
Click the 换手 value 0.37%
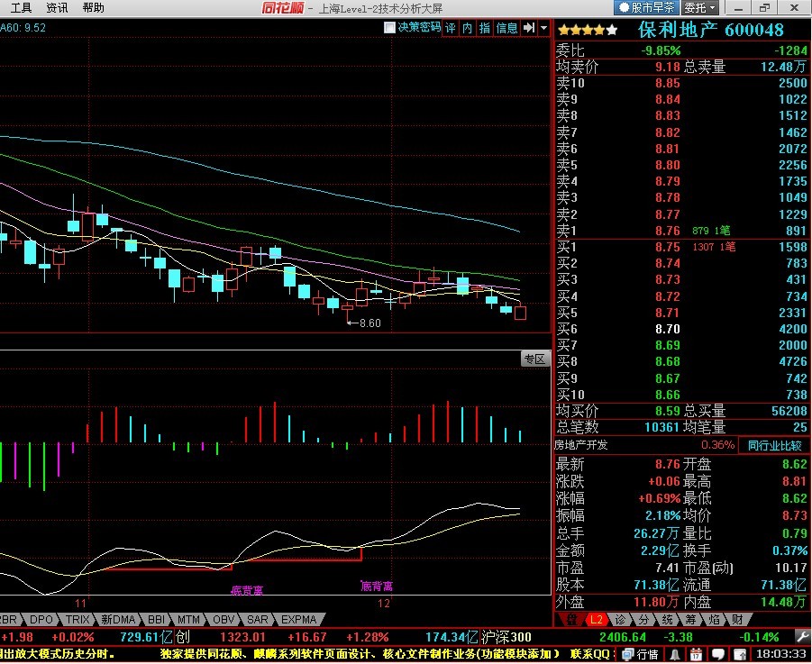pos(789,550)
